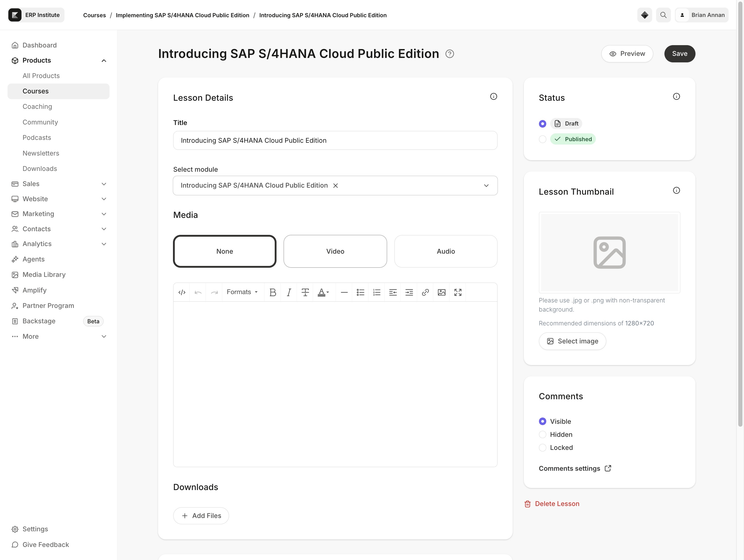Image resolution: width=744 pixels, height=560 pixels.
Task: Preview the lesson
Action: click(627, 54)
